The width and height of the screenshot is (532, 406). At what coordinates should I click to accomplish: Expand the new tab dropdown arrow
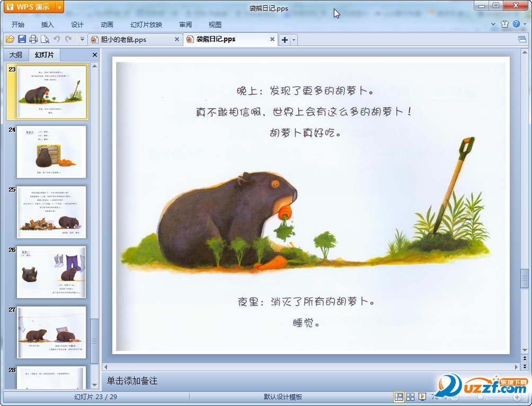click(x=294, y=40)
